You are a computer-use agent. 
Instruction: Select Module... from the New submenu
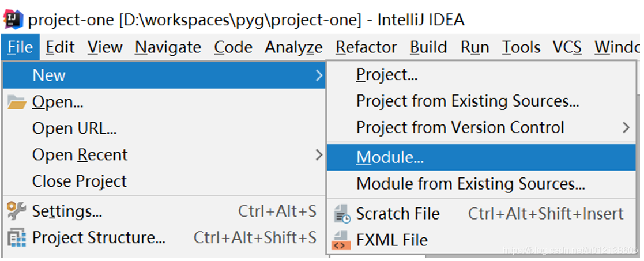pyautogui.click(x=390, y=157)
